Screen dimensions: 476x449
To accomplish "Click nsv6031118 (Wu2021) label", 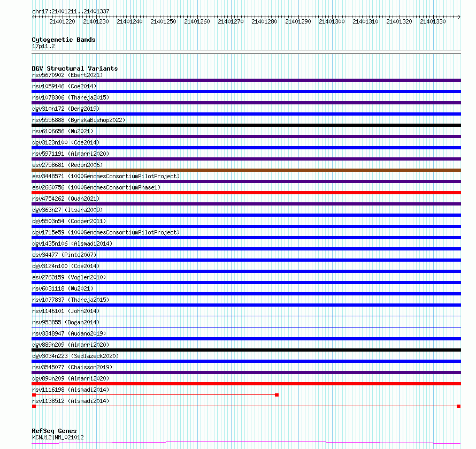I will 63,288.
